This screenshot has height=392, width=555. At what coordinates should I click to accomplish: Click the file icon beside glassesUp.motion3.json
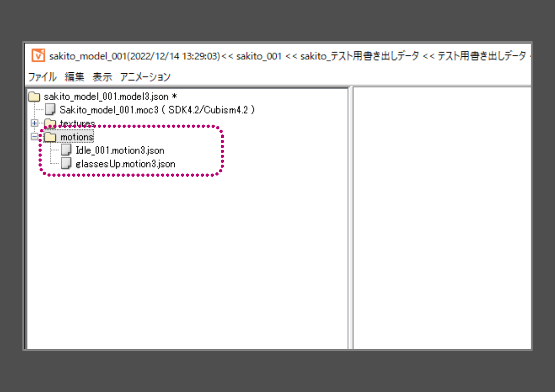(66, 164)
